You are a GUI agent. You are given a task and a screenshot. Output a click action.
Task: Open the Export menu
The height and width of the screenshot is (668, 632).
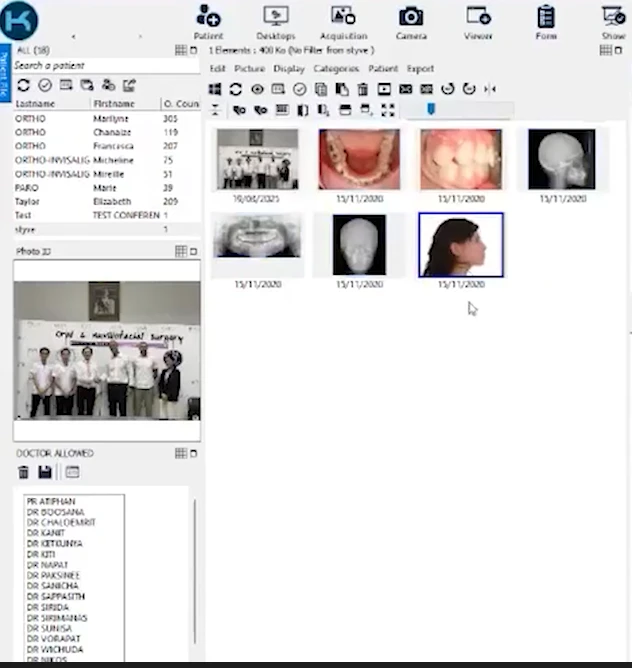click(x=420, y=69)
